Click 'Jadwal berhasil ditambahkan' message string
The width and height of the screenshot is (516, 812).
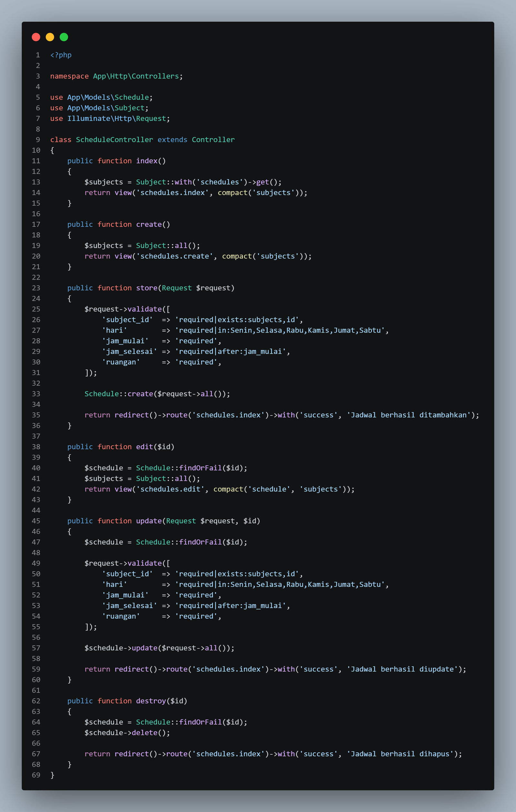409,415
